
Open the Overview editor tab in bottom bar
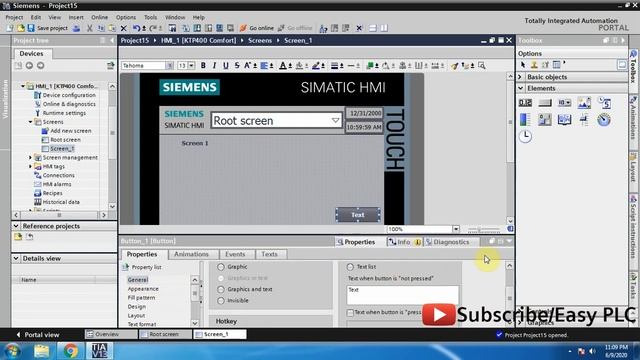111,334
